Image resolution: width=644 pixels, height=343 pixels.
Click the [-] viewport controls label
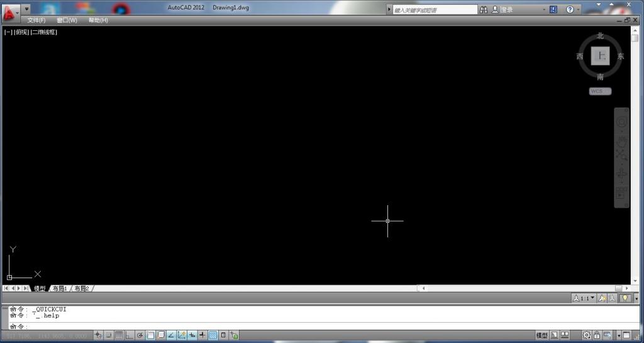click(8, 32)
